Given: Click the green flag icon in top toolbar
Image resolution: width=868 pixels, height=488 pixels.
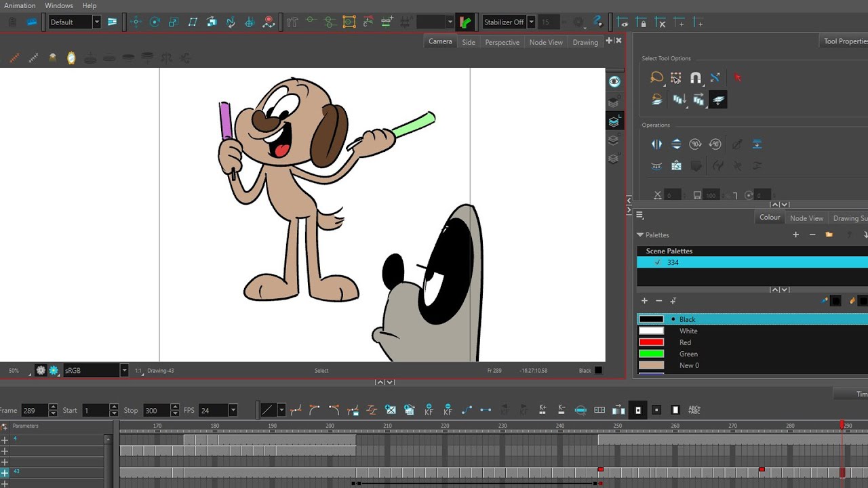Looking at the screenshot, I should point(465,22).
